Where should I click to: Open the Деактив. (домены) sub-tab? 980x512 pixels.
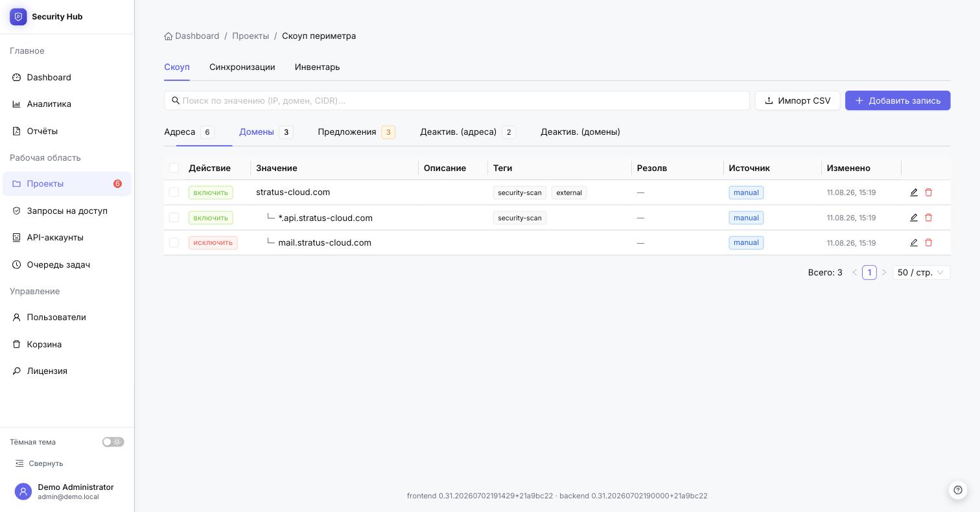tap(580, 132)
